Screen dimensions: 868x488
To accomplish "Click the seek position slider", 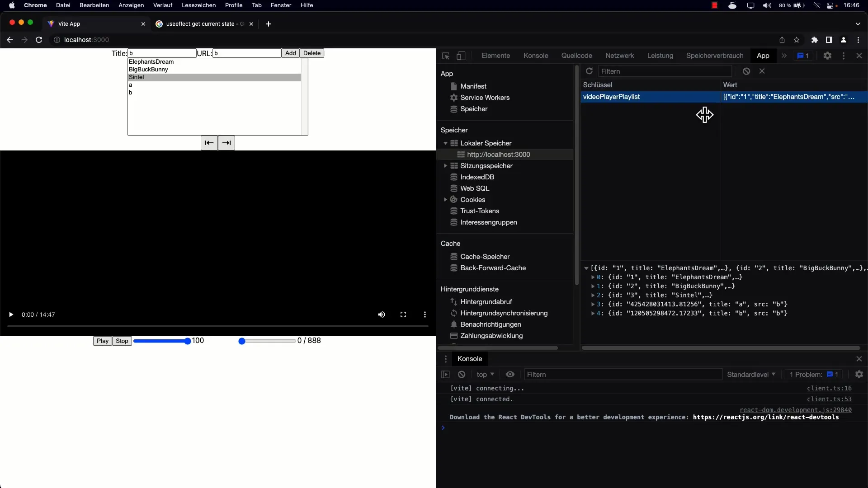I will click(267, 341).
